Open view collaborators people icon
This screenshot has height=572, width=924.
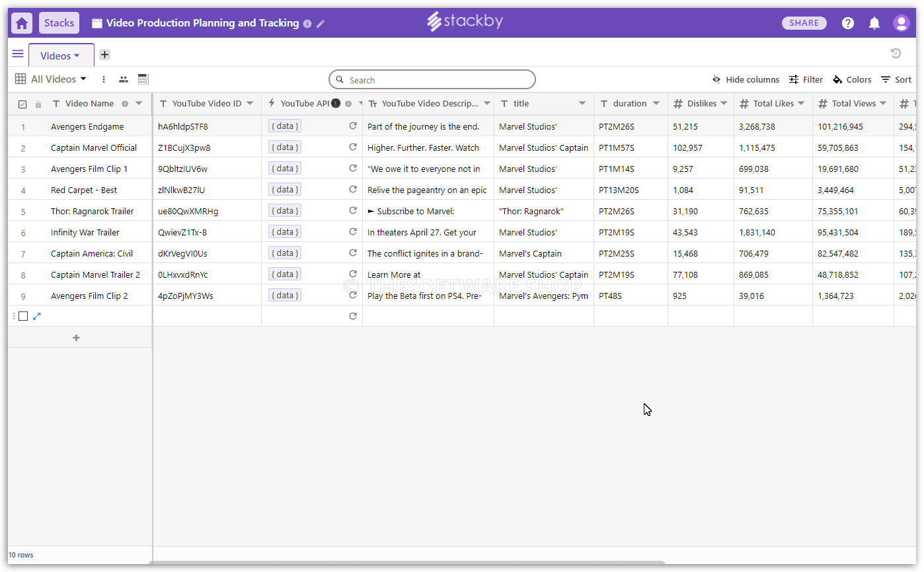tap(124, 79)
